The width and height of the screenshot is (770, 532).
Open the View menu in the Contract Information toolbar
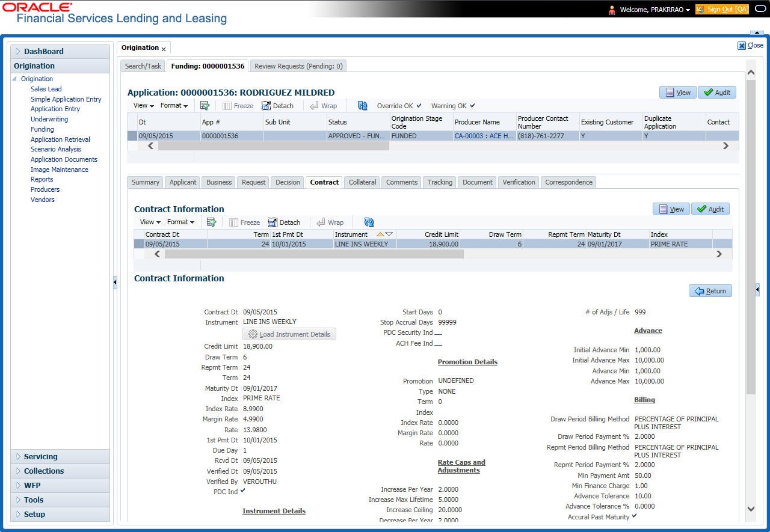click(150, 222)
